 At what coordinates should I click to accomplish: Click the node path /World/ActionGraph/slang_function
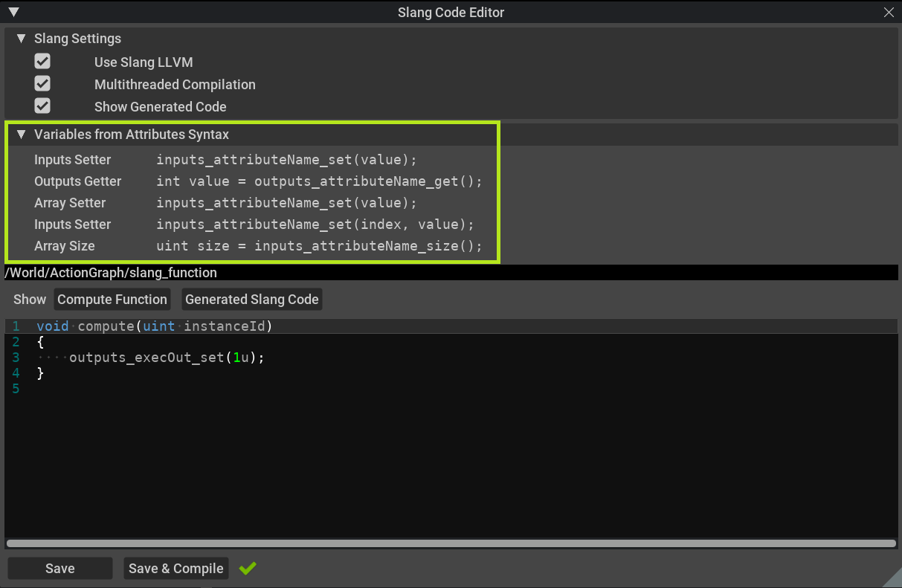pos(111,273)
